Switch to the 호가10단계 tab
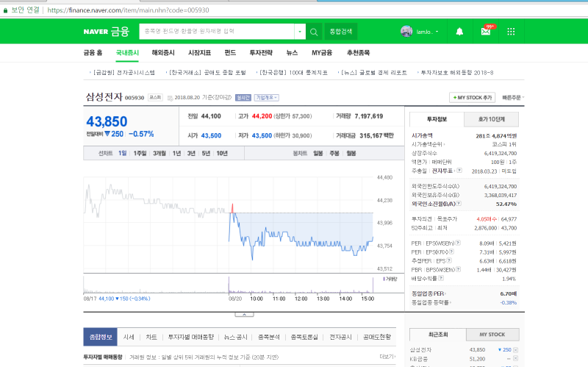 coord(491,119)
